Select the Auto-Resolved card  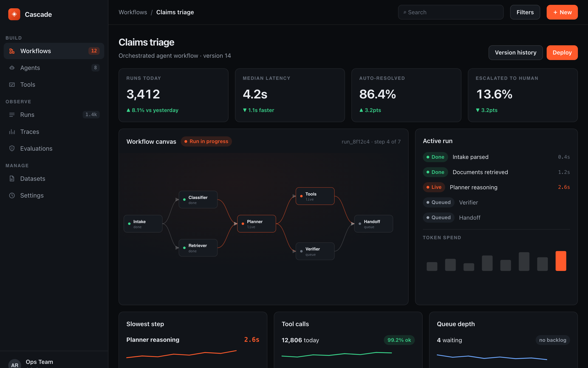(406, 95)
